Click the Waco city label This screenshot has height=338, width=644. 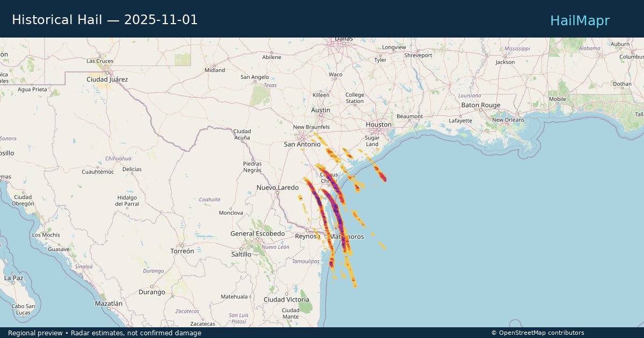pyautogui.click(x=335, y=75)
